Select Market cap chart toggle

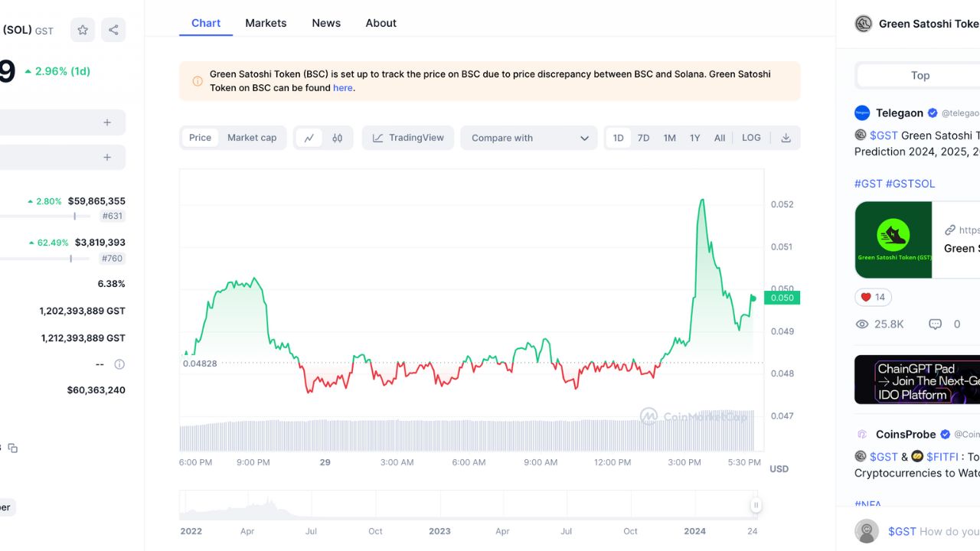point(252,138)
